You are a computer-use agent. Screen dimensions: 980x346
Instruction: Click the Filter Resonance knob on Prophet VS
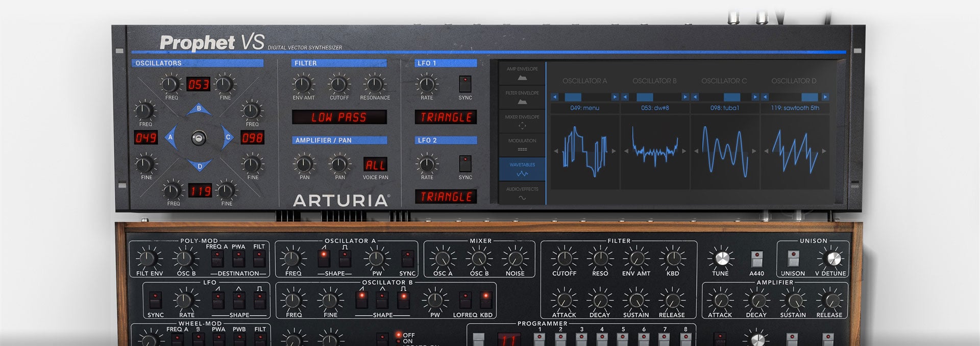pos(374,84)
